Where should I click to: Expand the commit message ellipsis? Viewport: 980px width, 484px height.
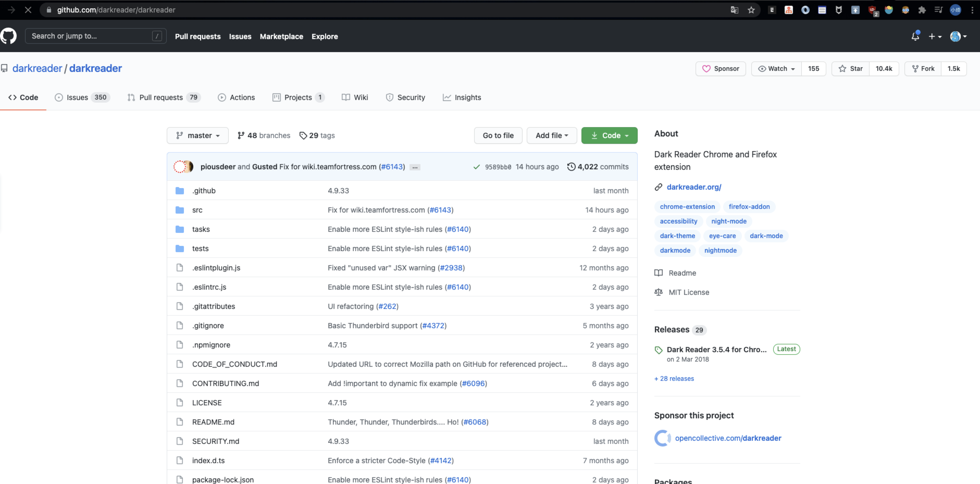(x=415, y=167)
